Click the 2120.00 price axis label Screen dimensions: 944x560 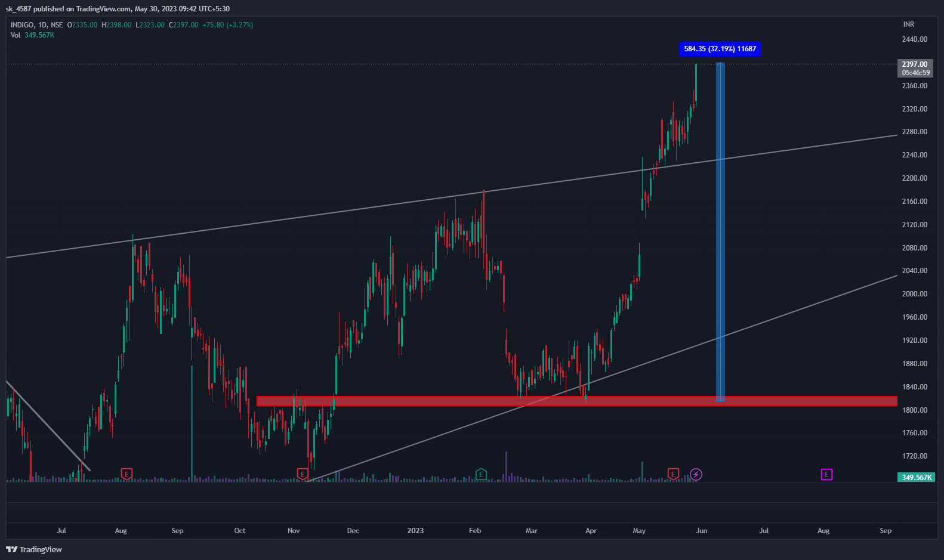point(915,225)
